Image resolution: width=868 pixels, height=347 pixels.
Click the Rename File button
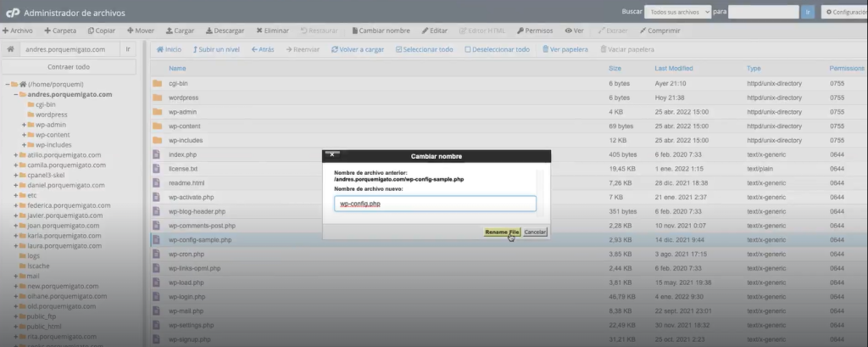point(502,232)
